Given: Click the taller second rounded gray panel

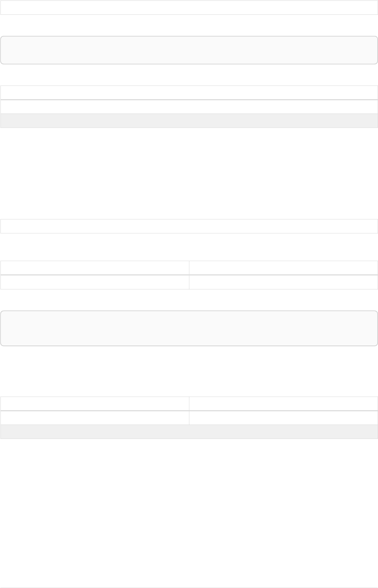Looking at the screenshot, I should 189,328.
